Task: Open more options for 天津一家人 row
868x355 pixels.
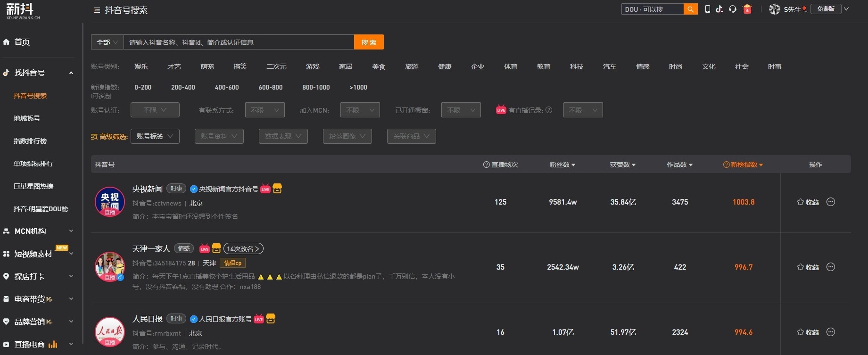Action: pos(831,267)
